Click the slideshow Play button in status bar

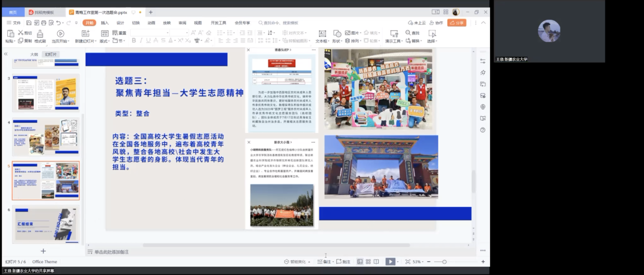(x=390, y=262)
